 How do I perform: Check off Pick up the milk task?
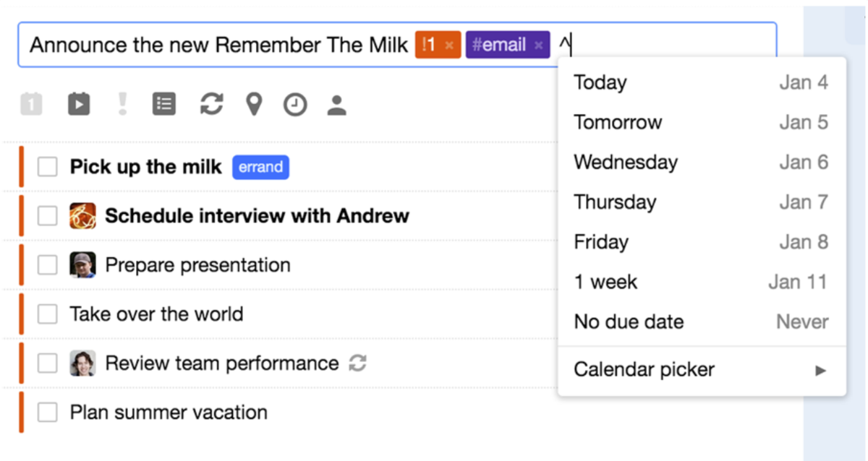point(48,167)
